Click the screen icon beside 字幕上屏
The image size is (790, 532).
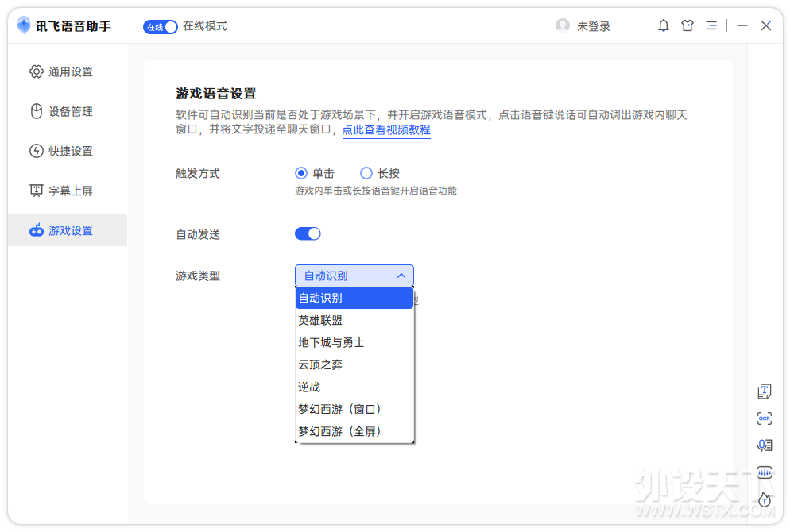(x=37, y=191)
